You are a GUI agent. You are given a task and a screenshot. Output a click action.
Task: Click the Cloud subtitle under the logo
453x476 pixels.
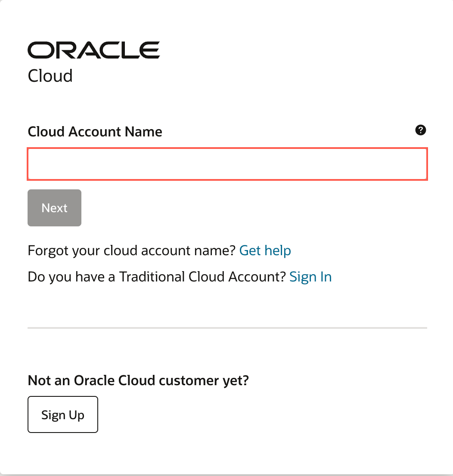[x=50, y=76]
